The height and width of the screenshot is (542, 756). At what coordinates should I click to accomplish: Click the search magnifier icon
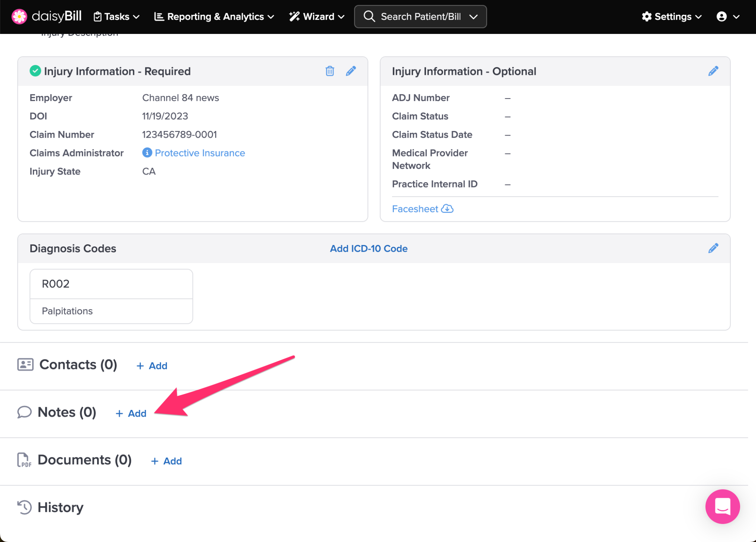(x=369, y=17)
